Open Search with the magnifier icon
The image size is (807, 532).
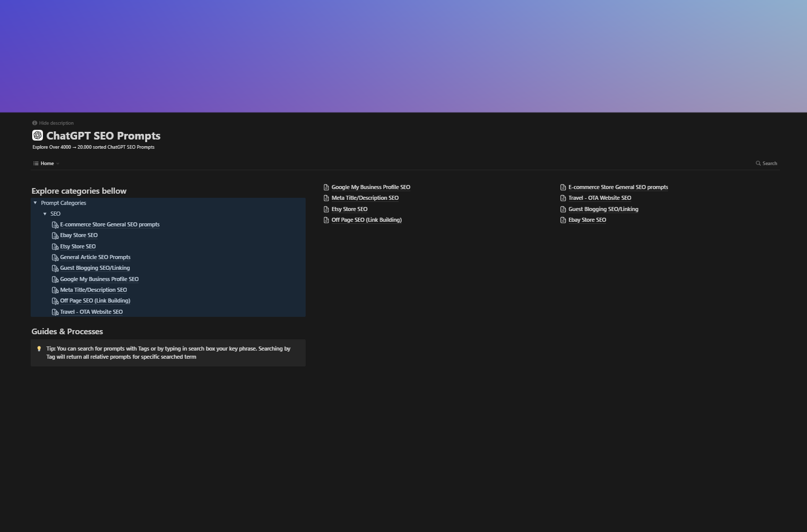coord(766,164)
